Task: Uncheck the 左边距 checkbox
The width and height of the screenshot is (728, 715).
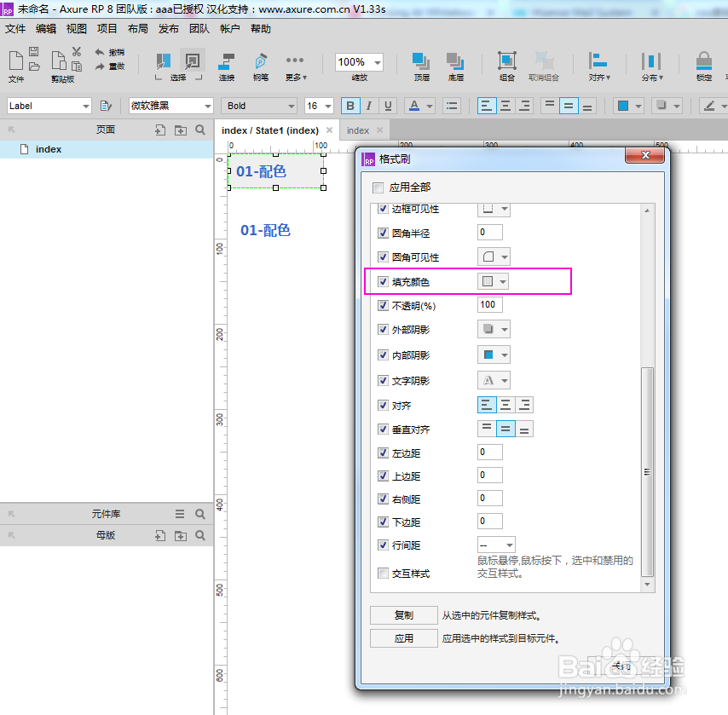Action: (383, 453)
